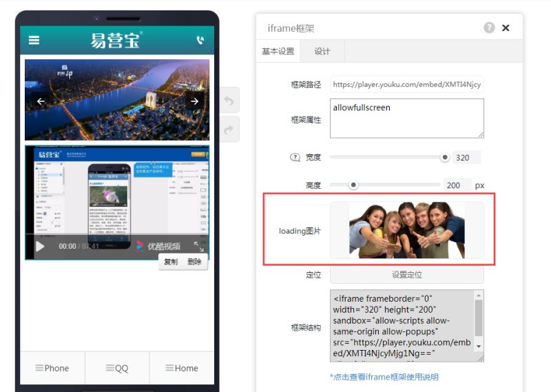
Task: Tap the phone call icon in header
Action: click(200, 40)
